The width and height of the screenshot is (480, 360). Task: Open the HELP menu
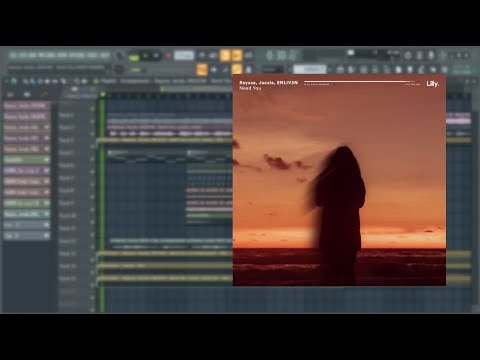click(x=105, y=55)
